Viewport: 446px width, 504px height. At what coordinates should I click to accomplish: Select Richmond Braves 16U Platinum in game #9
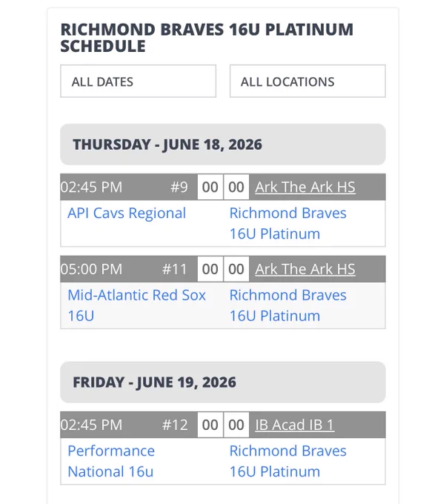pyautogui.click(x=288, y=223)
